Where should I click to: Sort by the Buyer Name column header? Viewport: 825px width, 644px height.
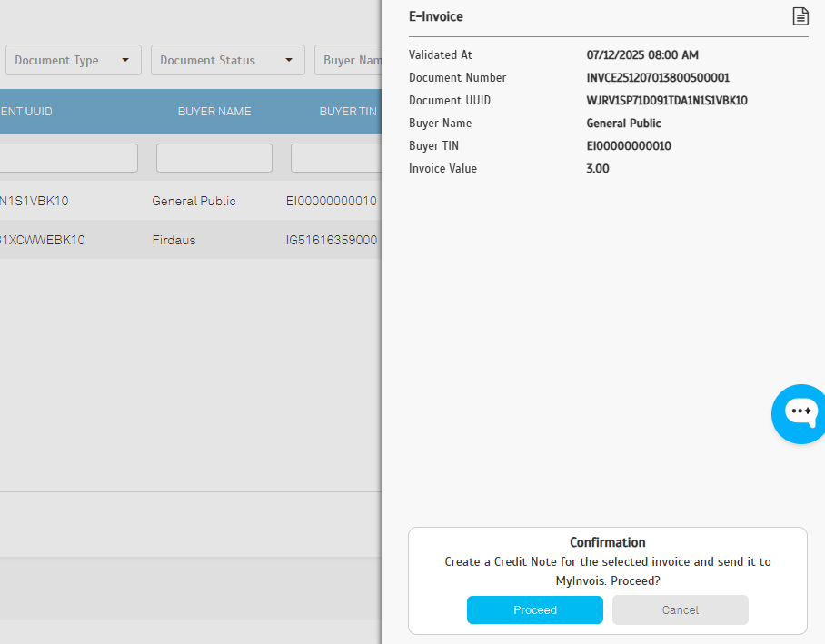[214, 112]
